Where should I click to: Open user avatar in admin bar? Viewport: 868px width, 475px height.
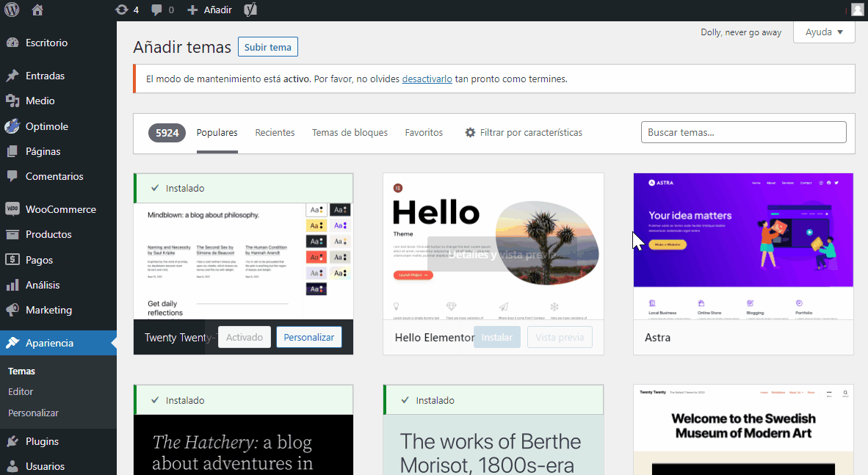857,10
